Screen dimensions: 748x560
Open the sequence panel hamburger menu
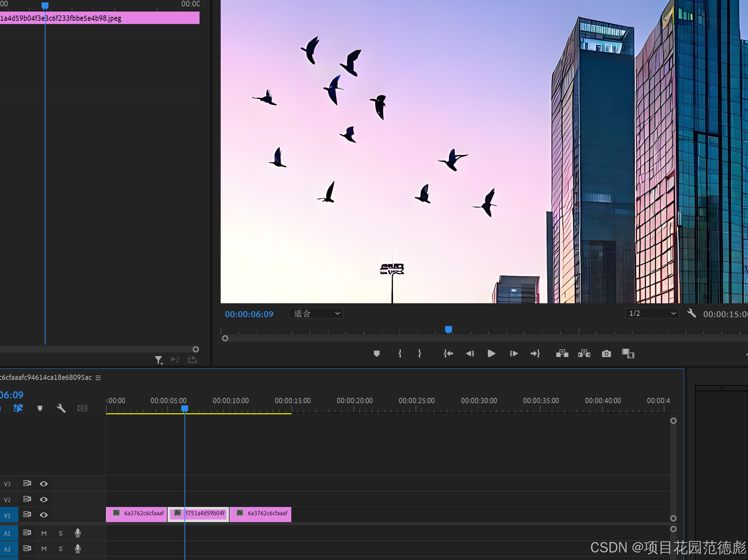coord(98,378)
